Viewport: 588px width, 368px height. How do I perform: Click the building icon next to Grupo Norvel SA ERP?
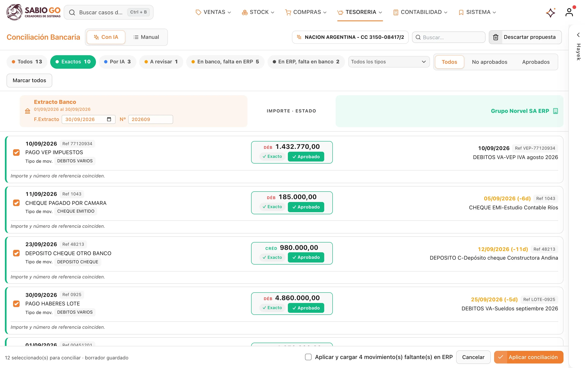556,111
